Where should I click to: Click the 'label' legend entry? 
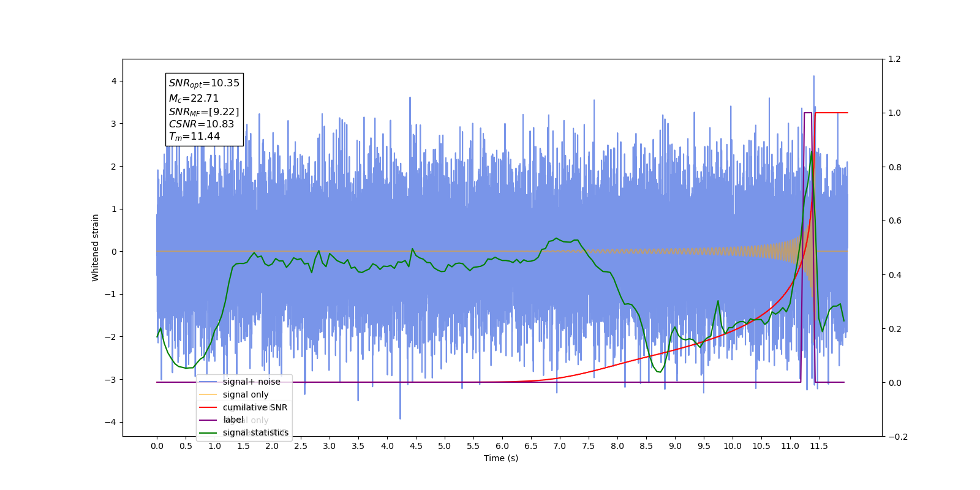(x=233, y=420)
